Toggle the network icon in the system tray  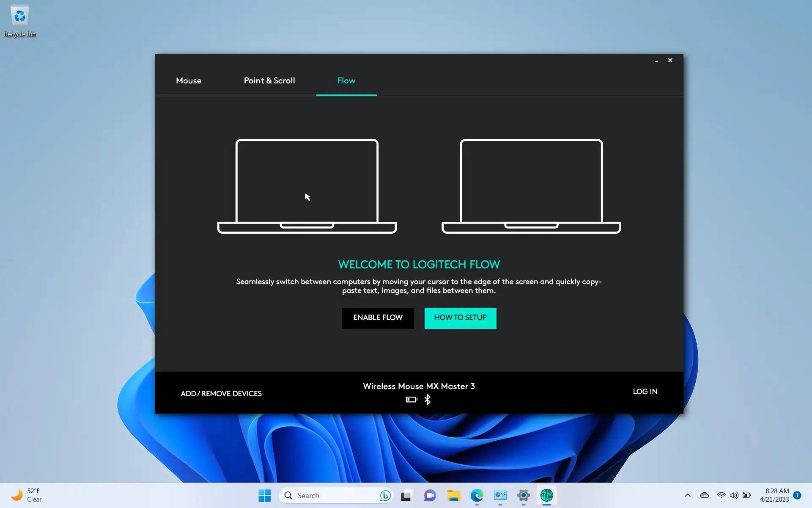[721, 495]
